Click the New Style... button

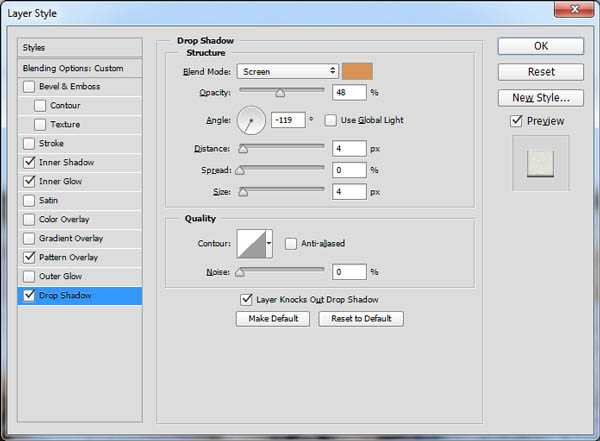pos(540,98)
